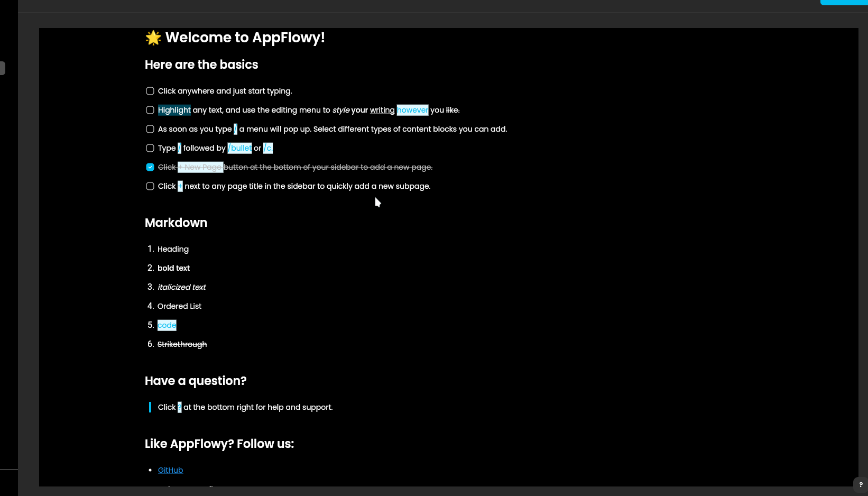Click the 'Strikethrough' list item
This screenshot has height=496, width=868.
click(182, 344)
